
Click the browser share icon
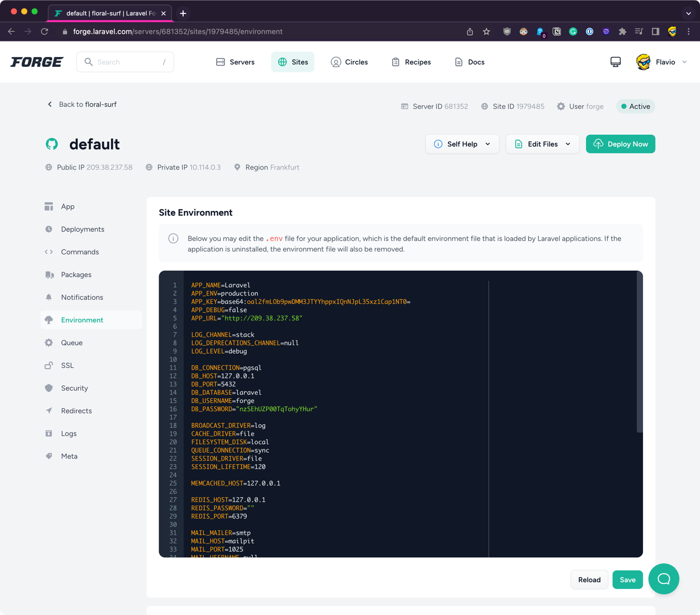point(470,32)
